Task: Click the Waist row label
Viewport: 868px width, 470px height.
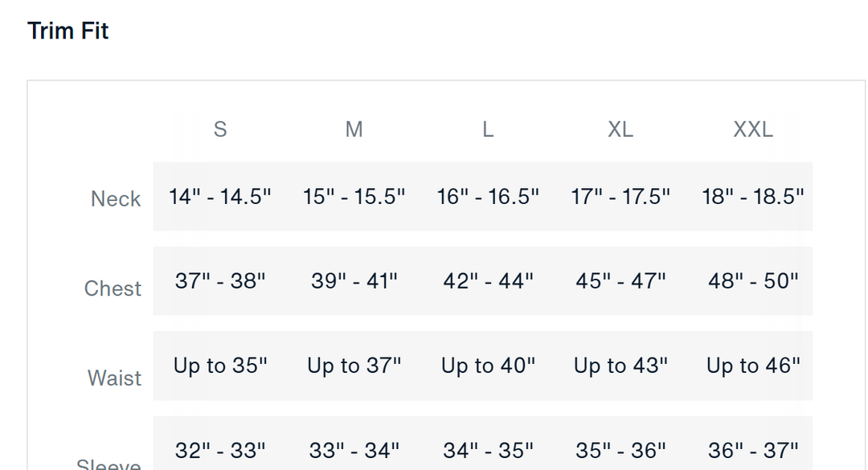Action: pos(114,378)
